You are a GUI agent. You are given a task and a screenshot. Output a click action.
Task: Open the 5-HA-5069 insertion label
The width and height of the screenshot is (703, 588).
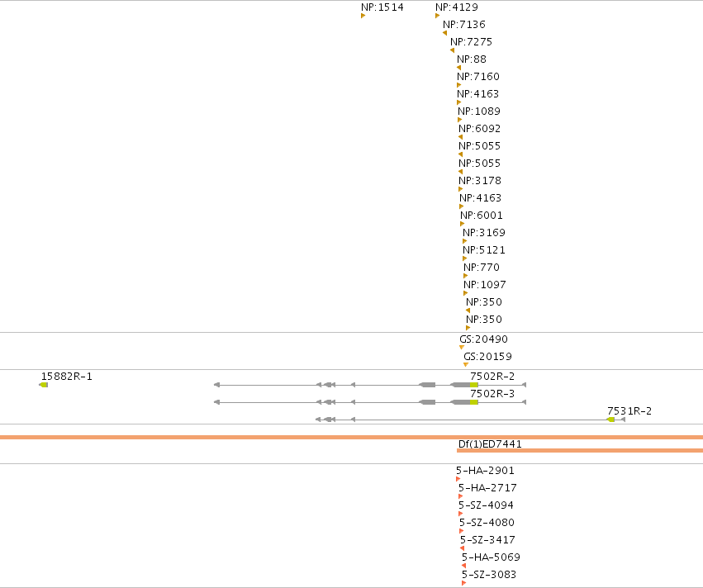click(491, 557)
